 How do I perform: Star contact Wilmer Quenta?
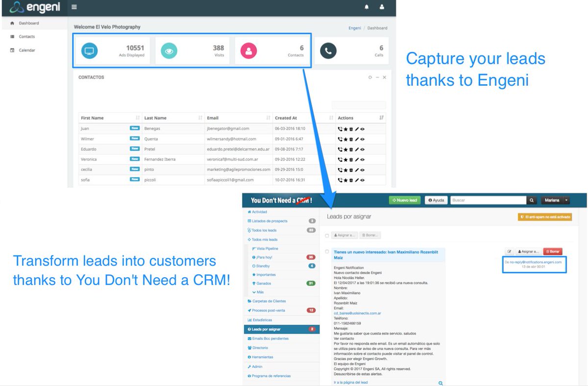[x=345, y=139]
